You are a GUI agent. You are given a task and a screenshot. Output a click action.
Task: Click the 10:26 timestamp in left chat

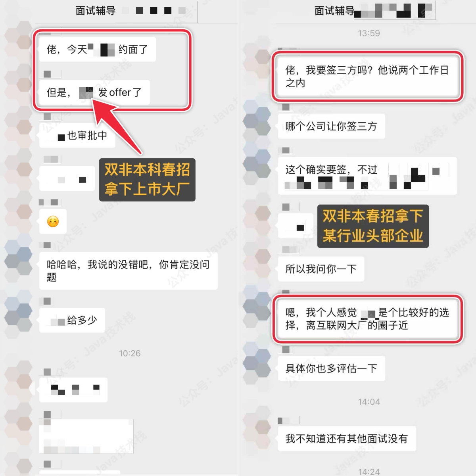[130, 353]
